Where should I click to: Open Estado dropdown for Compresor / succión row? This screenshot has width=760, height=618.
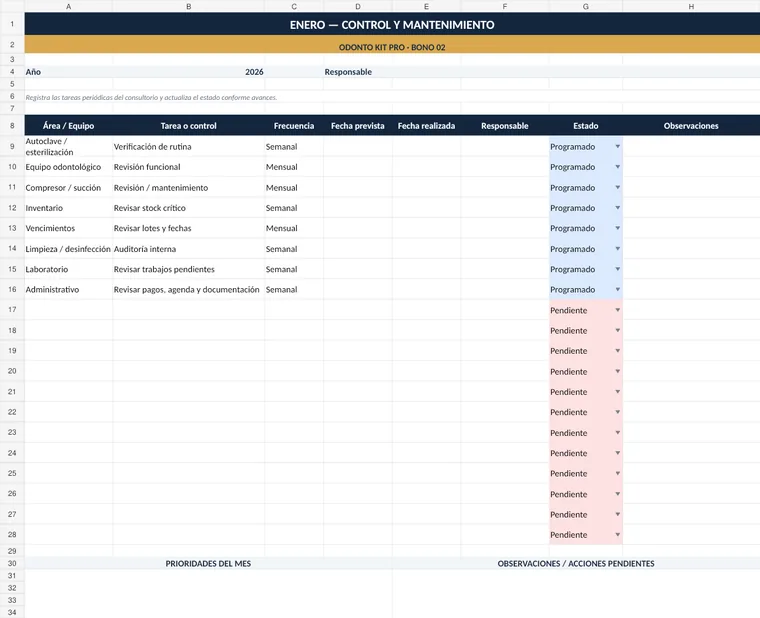click(618, 188)
